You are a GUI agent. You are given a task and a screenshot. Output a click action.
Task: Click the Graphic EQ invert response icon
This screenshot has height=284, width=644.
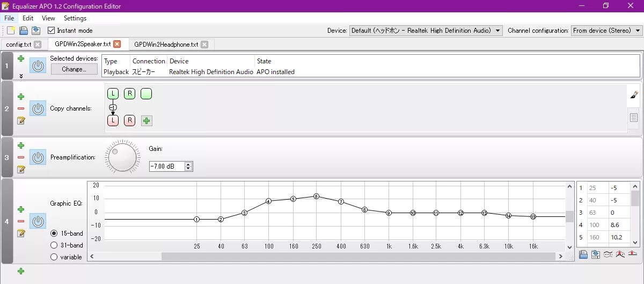(608, 254)
